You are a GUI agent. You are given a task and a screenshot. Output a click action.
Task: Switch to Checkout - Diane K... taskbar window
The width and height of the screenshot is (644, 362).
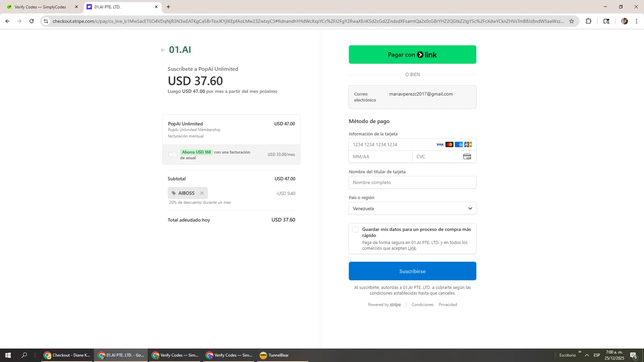pos(67,355)
